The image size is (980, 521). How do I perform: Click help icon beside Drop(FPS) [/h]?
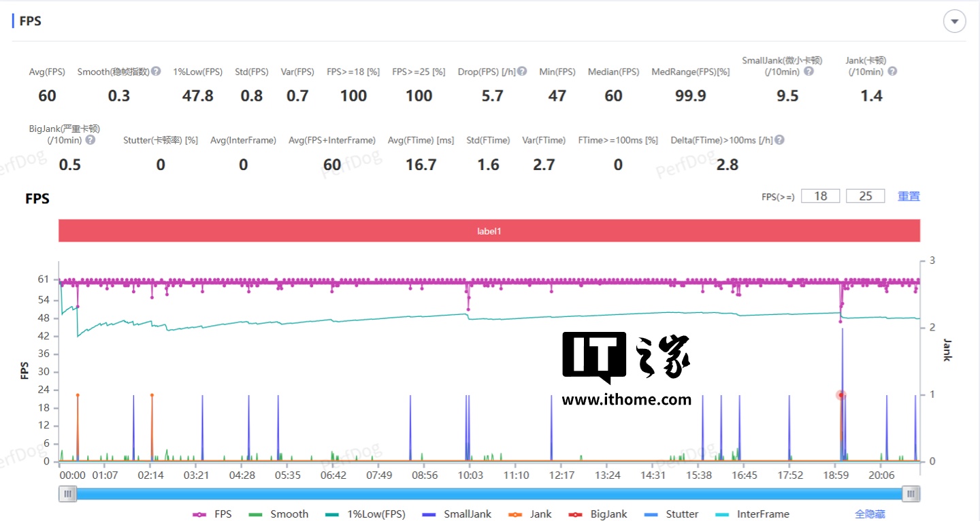(522, 71)
